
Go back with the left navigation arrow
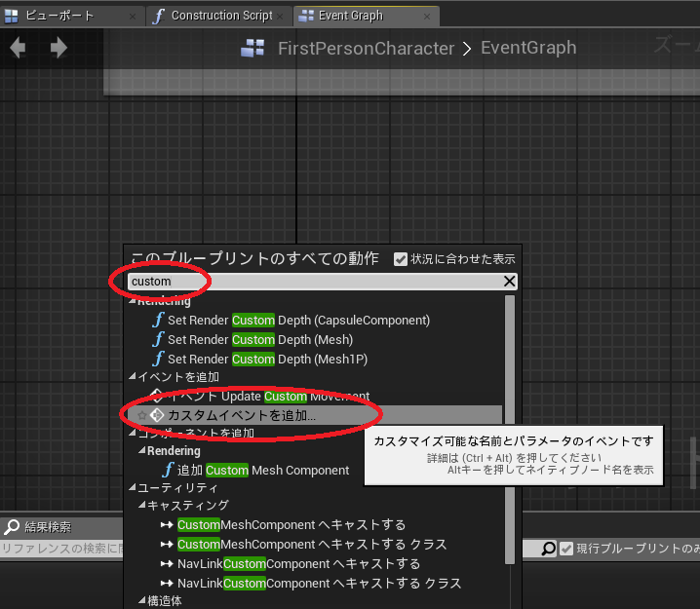tap(18, 48)
